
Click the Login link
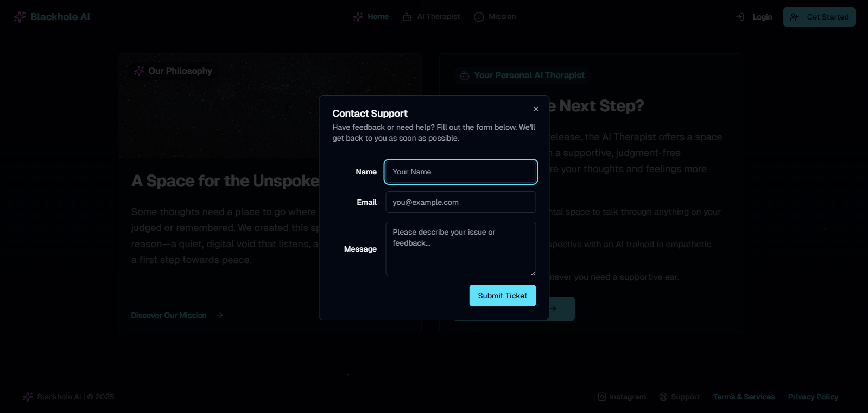click(754, 17)
